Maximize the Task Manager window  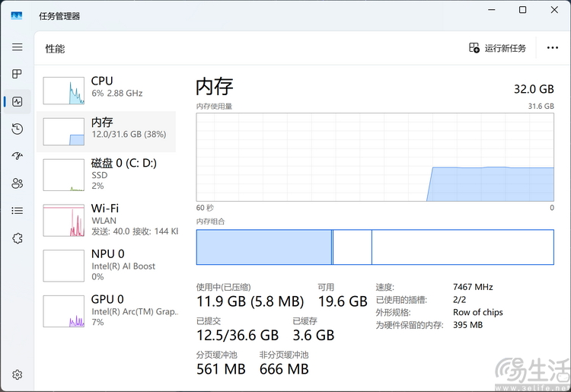pos(522,10)
